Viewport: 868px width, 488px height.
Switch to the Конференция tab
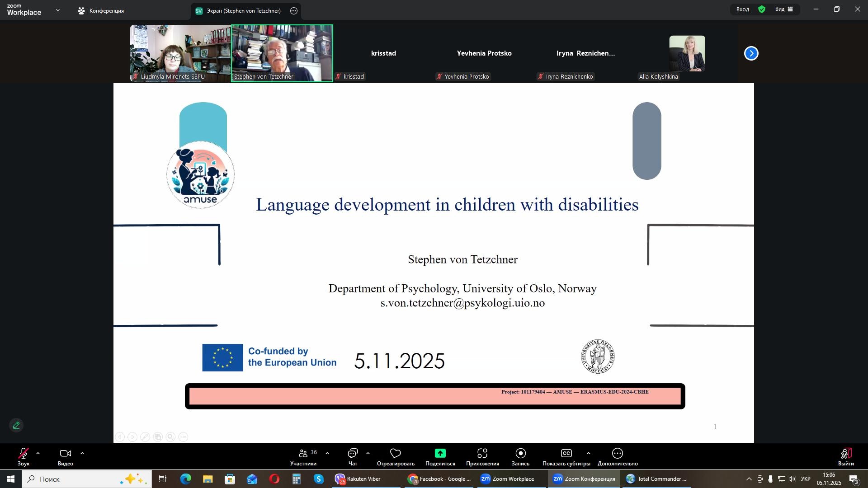pyautogui.click(x=101, y=11)
